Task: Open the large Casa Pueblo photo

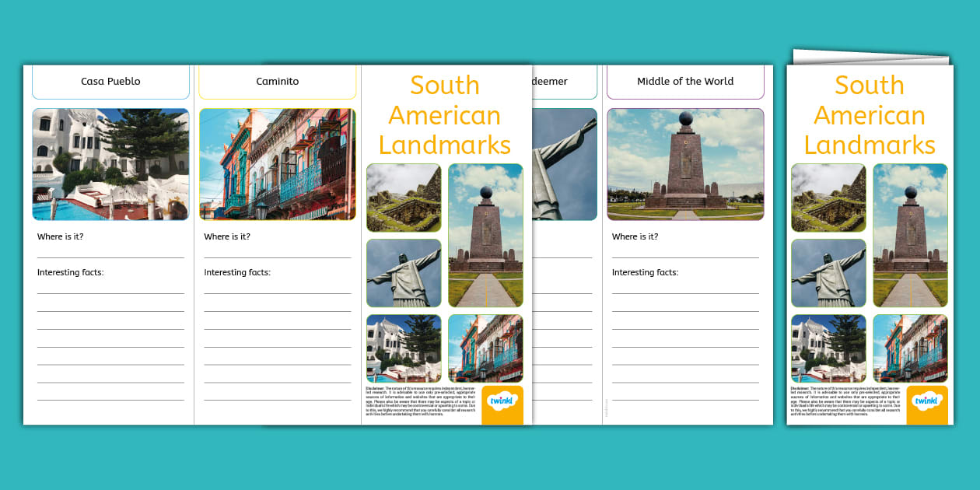Action: 110,164
